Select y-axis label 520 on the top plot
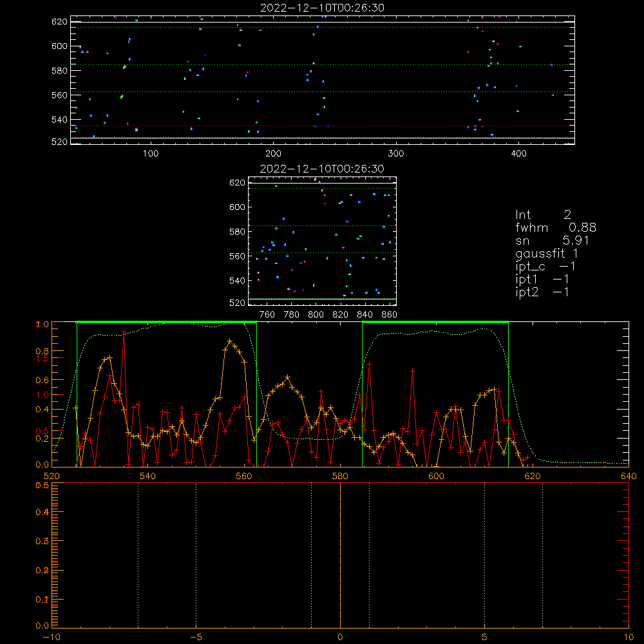The width and height of the screenshot is (644, 644). point(59,142)
